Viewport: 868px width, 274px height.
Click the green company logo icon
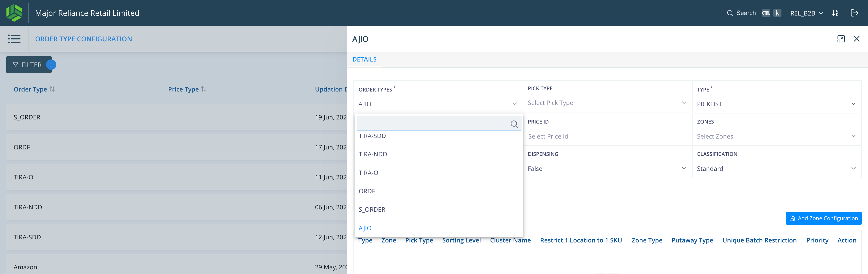tap(14, 13)
